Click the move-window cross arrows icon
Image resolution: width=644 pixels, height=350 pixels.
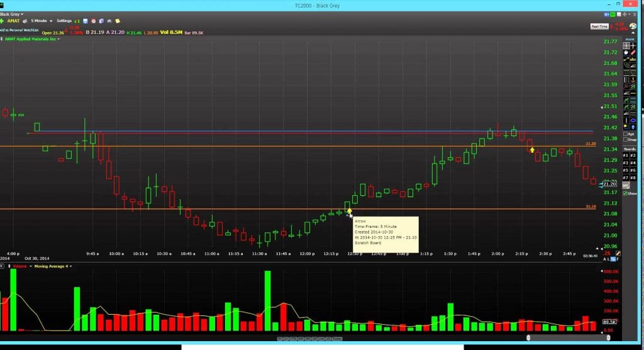click(625, 14)
